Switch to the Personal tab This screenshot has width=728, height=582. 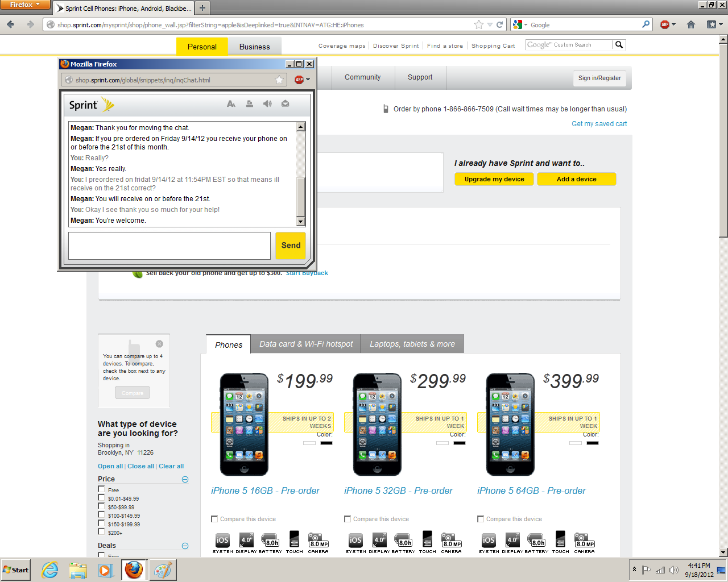tap(202, 47)
